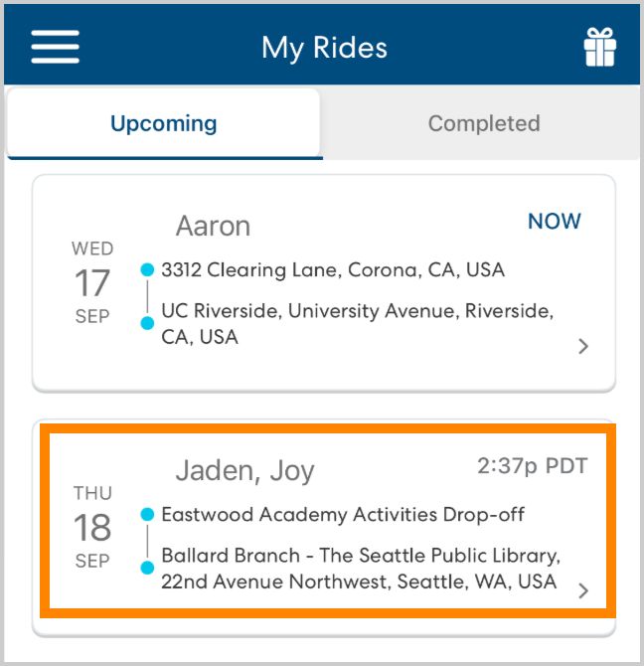Click UC Riverside drop-off address
Image resolution: width=644 pixels, height=666 pixels.
click(x=356, y=324)
